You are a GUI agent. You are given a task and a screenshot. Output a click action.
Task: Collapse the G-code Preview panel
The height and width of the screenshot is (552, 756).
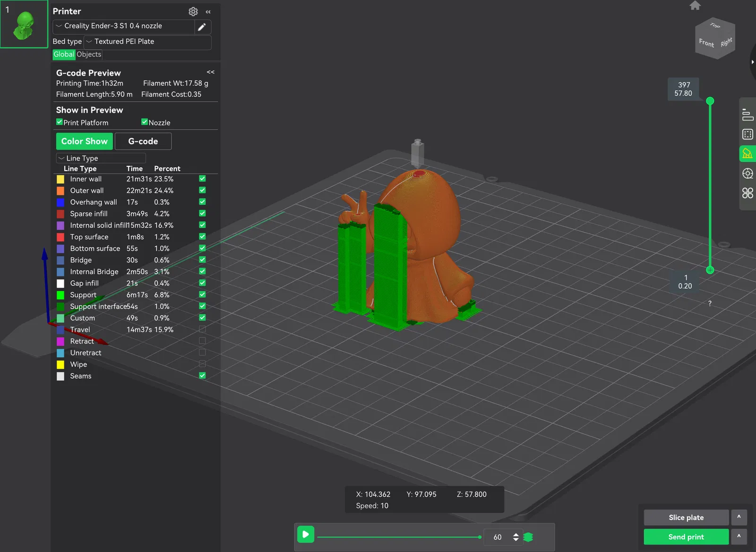coord(211,72)
